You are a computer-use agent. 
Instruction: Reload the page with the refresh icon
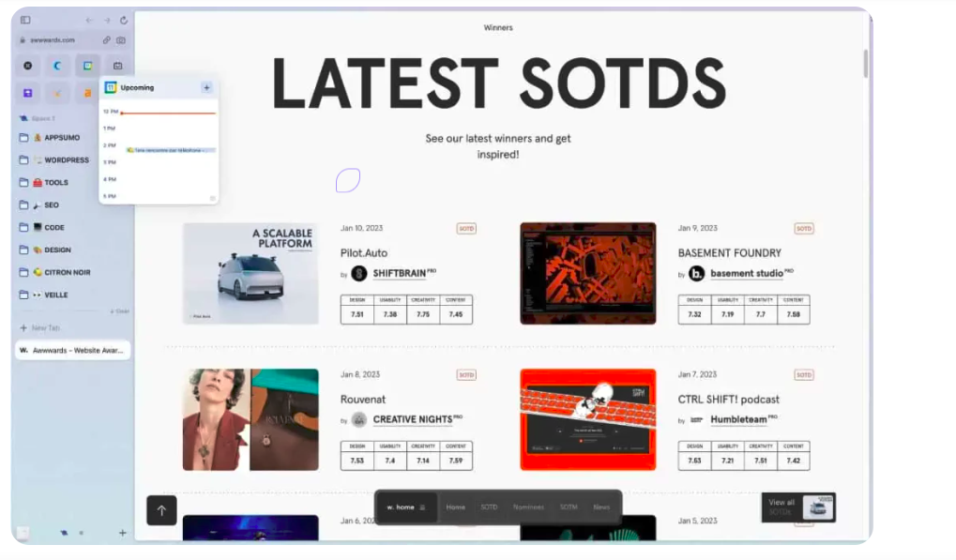[x=124, y=20]
